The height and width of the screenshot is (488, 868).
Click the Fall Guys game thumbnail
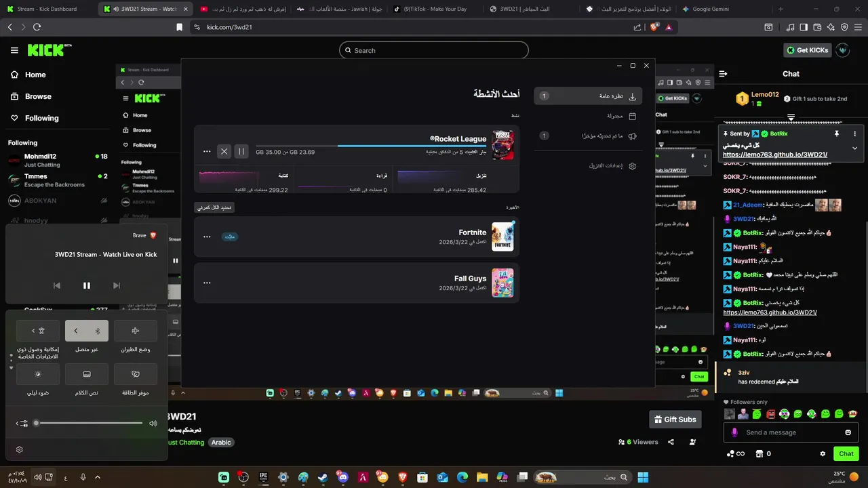502,283
